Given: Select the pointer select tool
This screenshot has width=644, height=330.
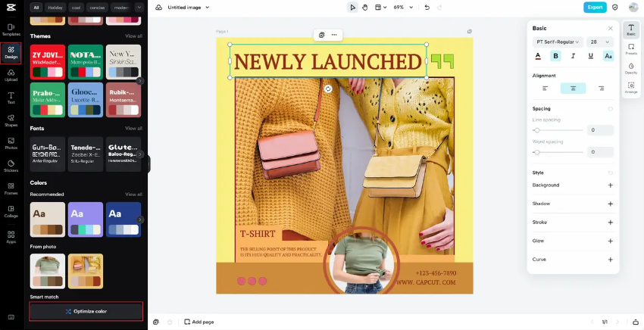Looking at the screenshot, I should pyautogui.click(x=352, y=8).
